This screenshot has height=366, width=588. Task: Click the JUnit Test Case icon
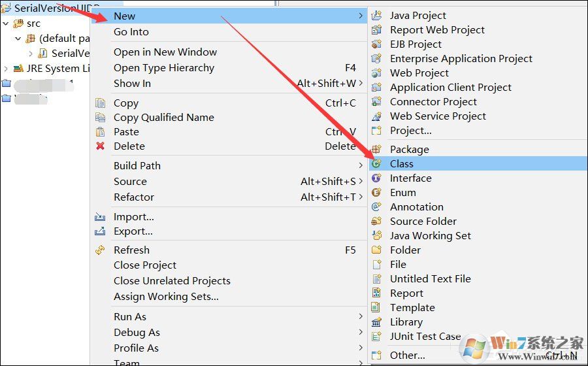click(x=376, y=337)
